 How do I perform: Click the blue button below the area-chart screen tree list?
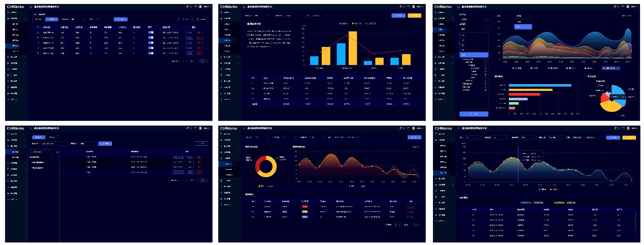click(474, 114)
